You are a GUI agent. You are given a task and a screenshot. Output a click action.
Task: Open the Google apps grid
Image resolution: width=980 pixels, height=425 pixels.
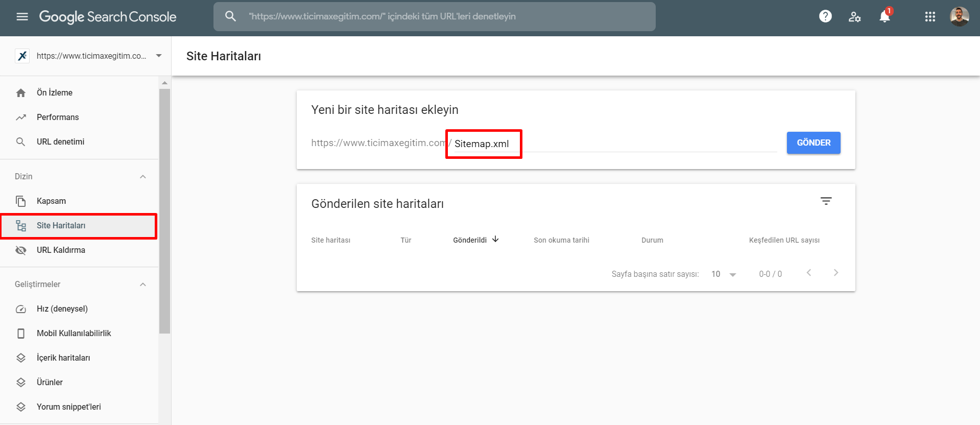pyautogui.click(x=930, y=17)
